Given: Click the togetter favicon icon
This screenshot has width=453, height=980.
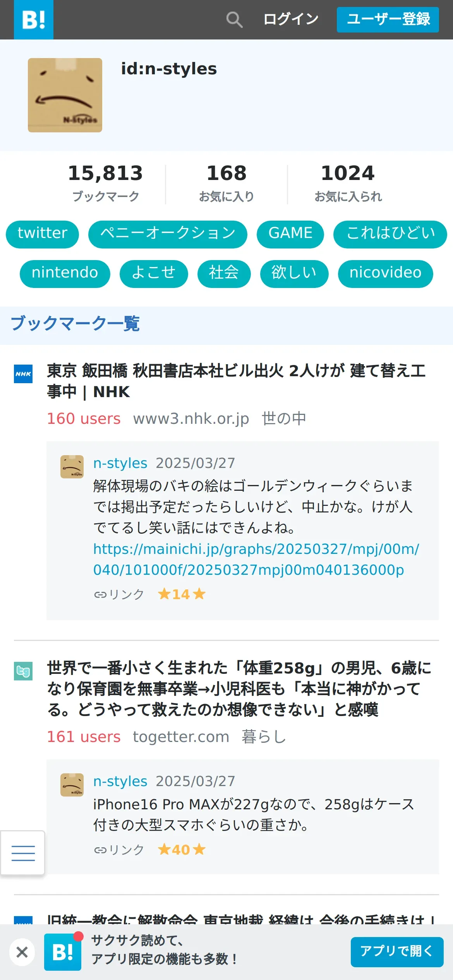Looking at the screenshot, I should point(23,671).
